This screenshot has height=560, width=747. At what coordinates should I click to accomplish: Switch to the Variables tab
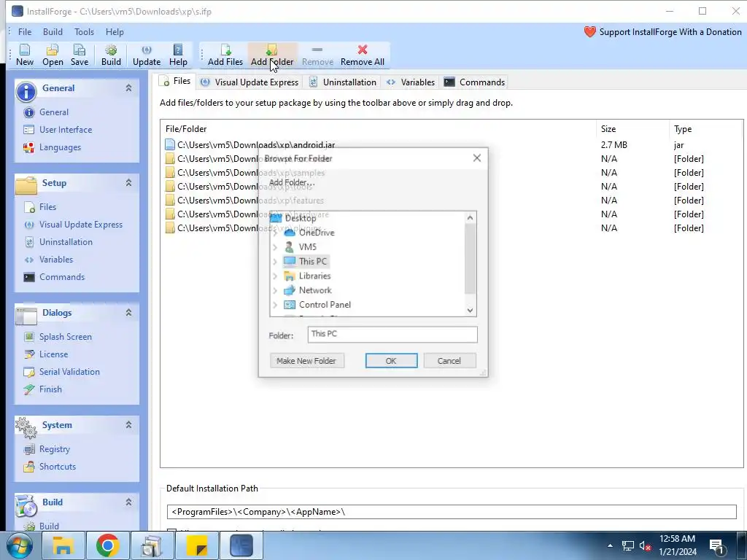(x=411, y=82)
